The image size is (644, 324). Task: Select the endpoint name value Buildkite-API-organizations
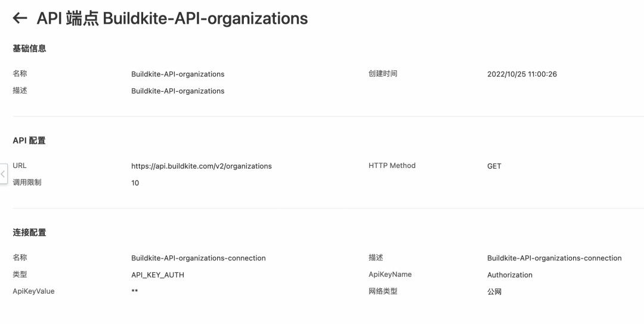click(x=178, y=74)
